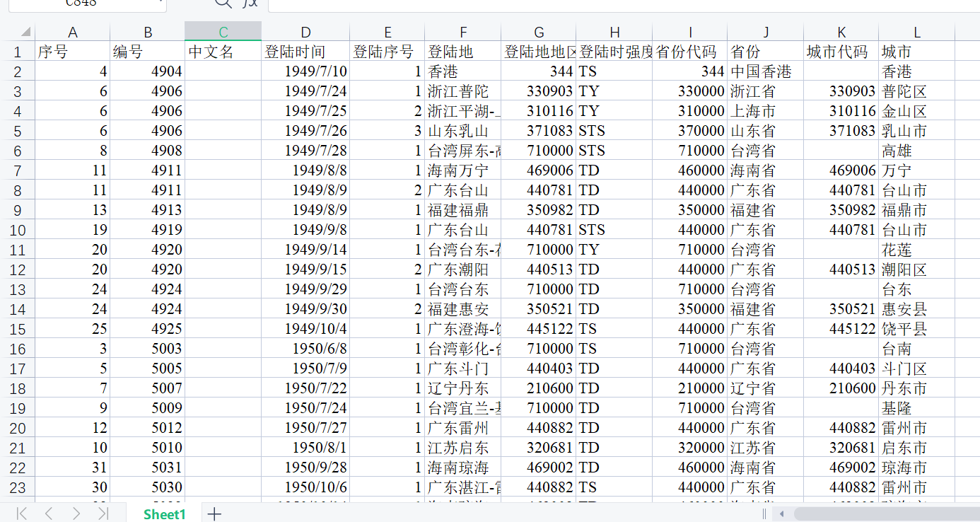Viewport: 980px width, 522px height.
Task: Go to the previous sheet with the navigation arrow
Action: 49,514
